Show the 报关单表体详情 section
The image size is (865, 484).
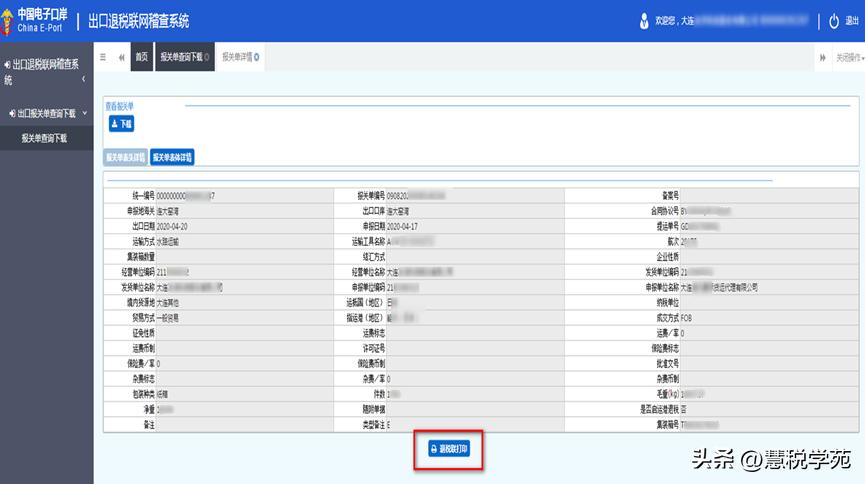click(x=172, y=157)
